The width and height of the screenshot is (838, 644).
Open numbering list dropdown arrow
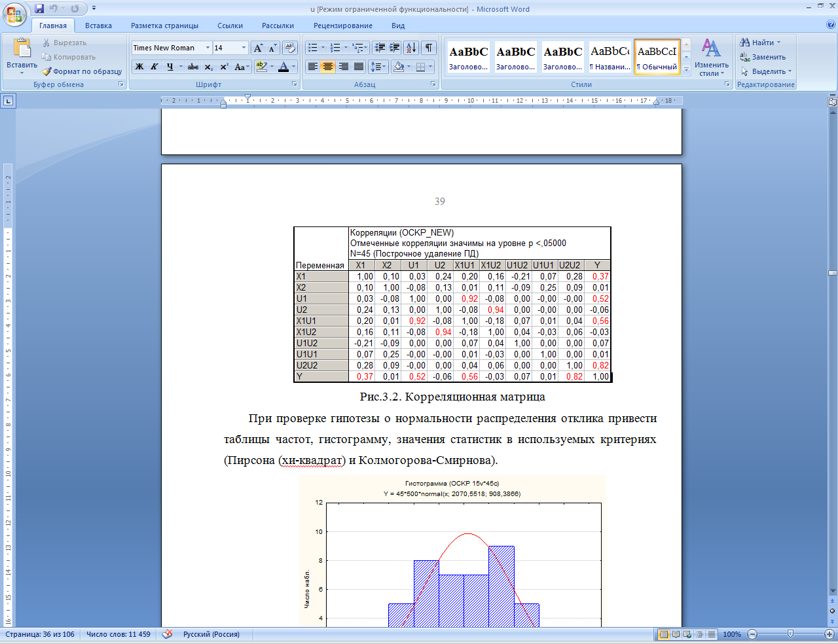pos(346,48)
